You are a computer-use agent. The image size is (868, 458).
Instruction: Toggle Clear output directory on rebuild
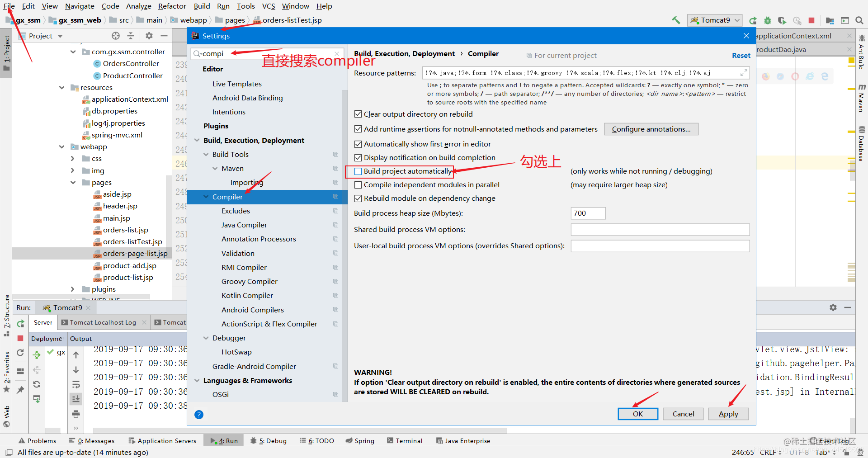coord(358,114)
